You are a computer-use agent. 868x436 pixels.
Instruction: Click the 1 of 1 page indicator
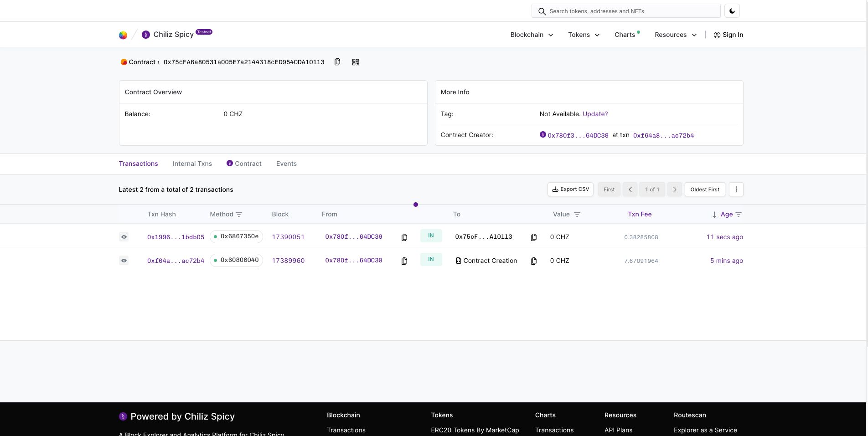[x=652, y=190]
